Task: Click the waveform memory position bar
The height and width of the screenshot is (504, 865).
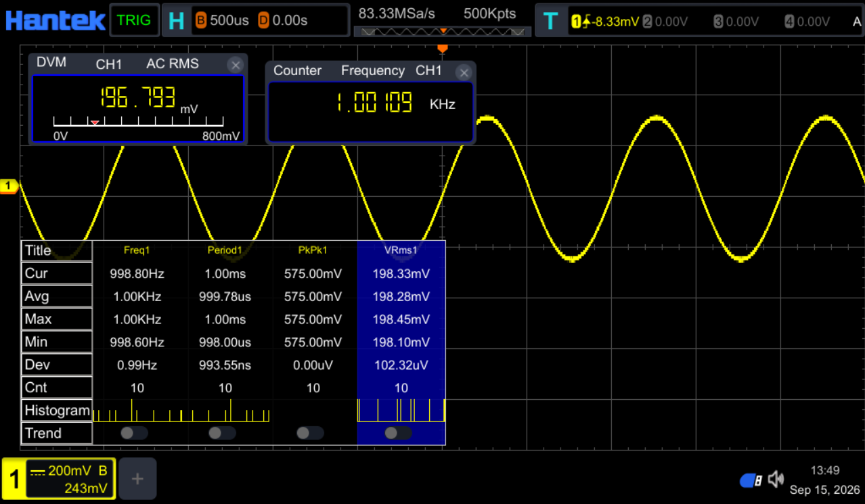Action: [x=442, y=31]
